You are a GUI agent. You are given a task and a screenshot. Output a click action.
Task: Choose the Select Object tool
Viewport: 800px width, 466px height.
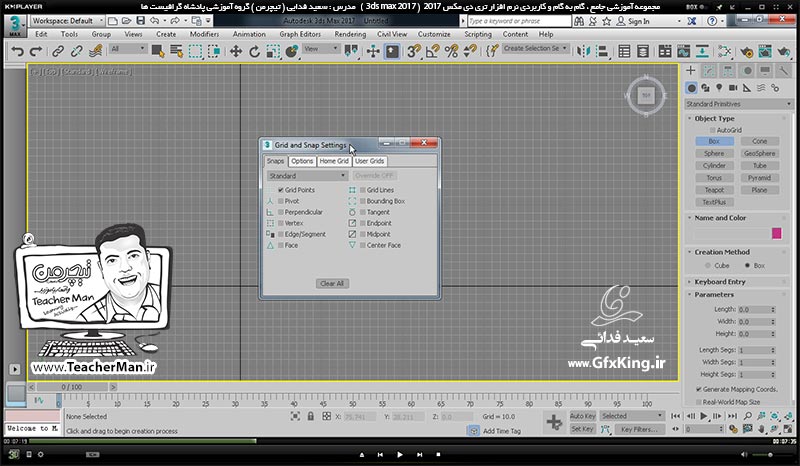coord(158,51)
